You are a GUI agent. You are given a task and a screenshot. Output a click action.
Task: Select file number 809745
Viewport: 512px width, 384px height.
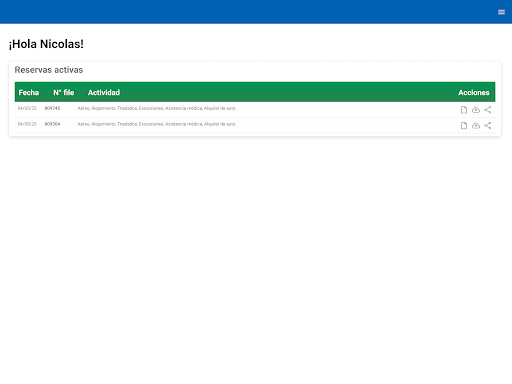point(52,108)
